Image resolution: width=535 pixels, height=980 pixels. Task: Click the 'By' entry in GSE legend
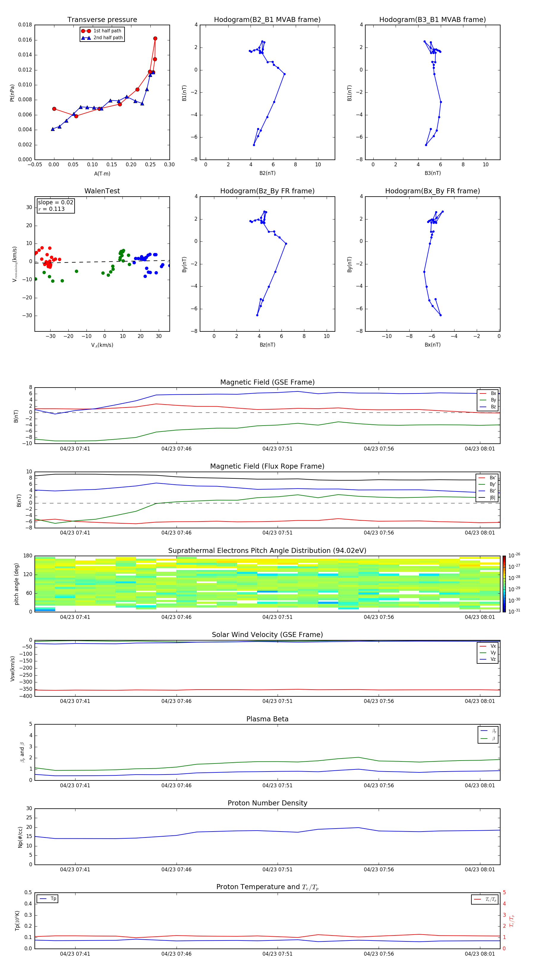[488, 400]
